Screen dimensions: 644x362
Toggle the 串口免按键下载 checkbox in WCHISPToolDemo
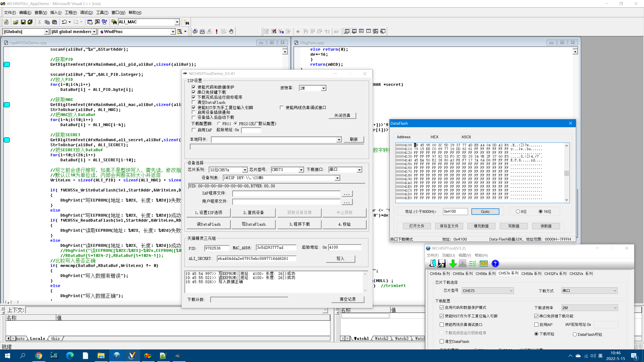193,92
